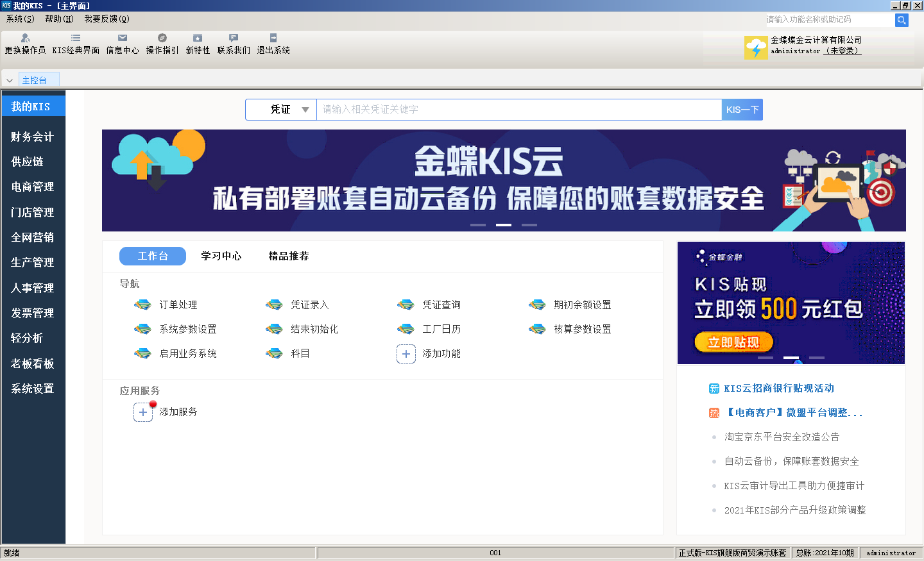This screenshot has width=924, height=561.
Task: Open the KIS经典界面 toolbar icon
Action: coord(76,38)
